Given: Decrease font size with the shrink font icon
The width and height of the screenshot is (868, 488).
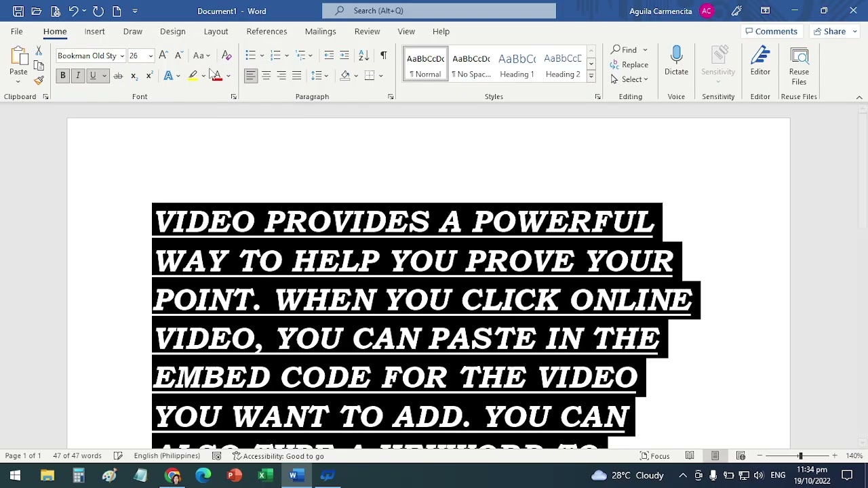Looking at the screenshot, I should (x=178, y=56).
